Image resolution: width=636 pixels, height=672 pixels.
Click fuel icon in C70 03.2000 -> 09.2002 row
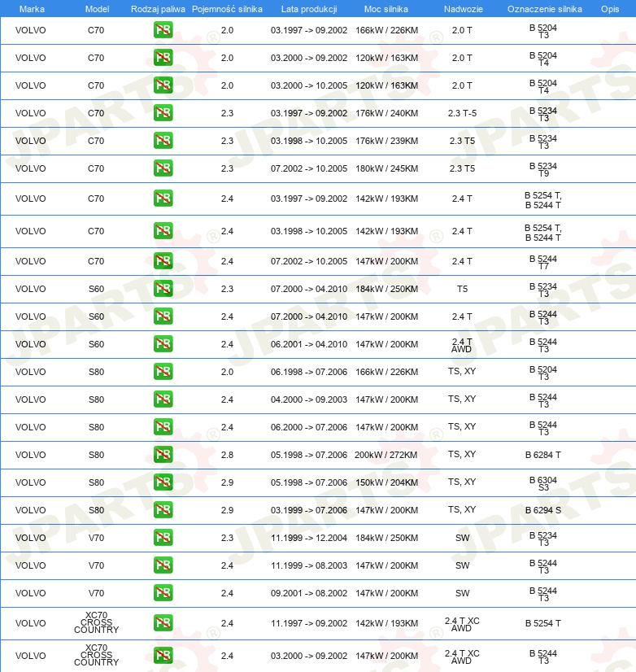163,58
